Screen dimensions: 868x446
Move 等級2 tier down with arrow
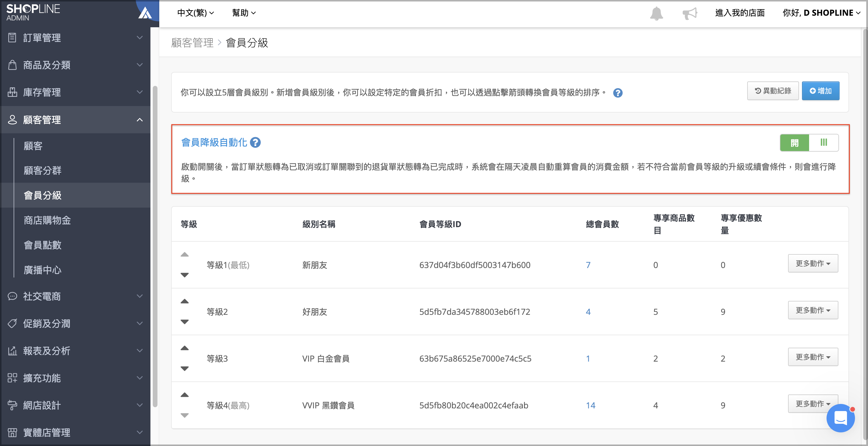click(x=185, y=322)
